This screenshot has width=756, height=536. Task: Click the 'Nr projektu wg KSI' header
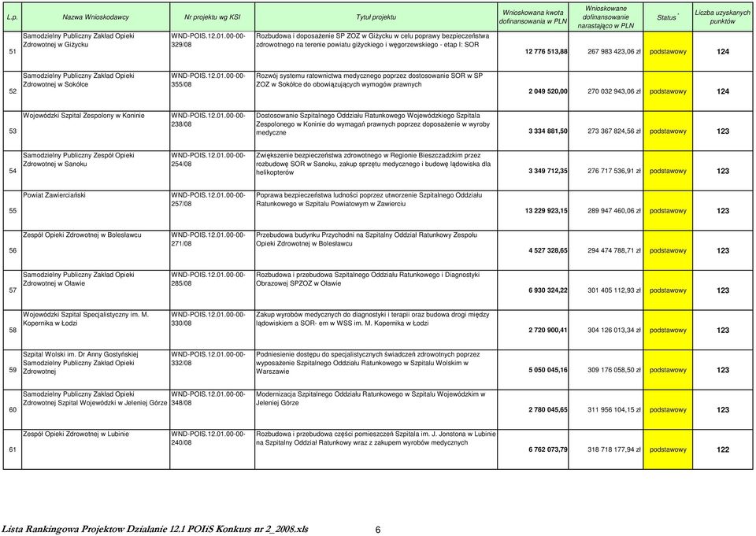[x=212, y=17]
